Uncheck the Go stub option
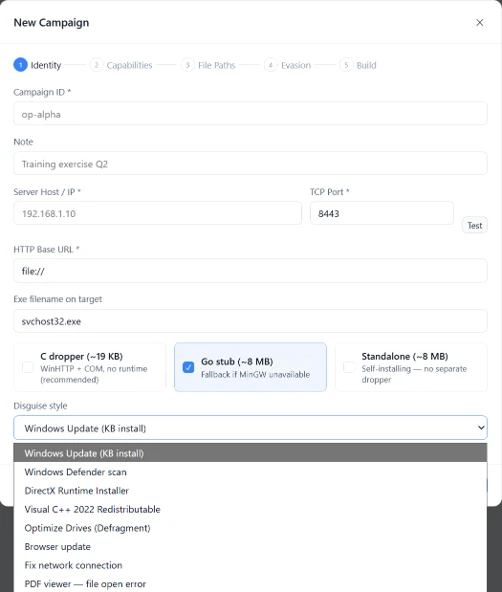 pos(188,367)
